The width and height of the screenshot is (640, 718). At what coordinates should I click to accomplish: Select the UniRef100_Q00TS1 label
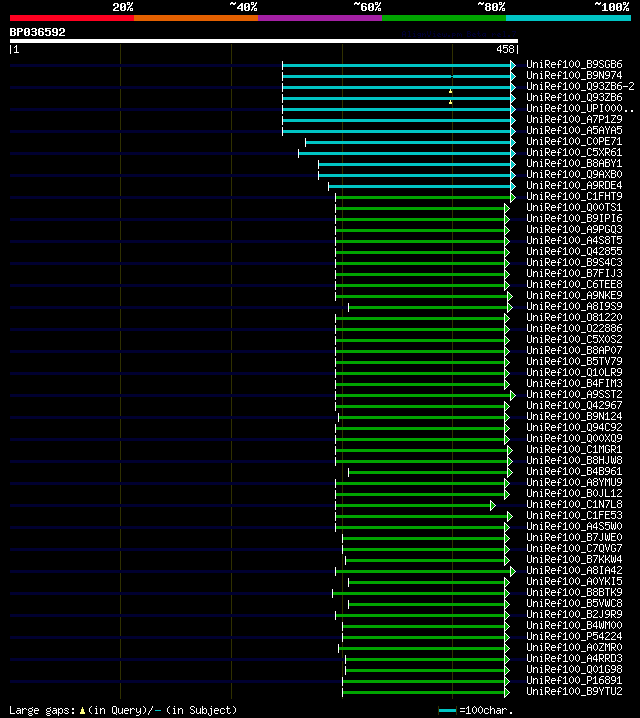point(574,207)
